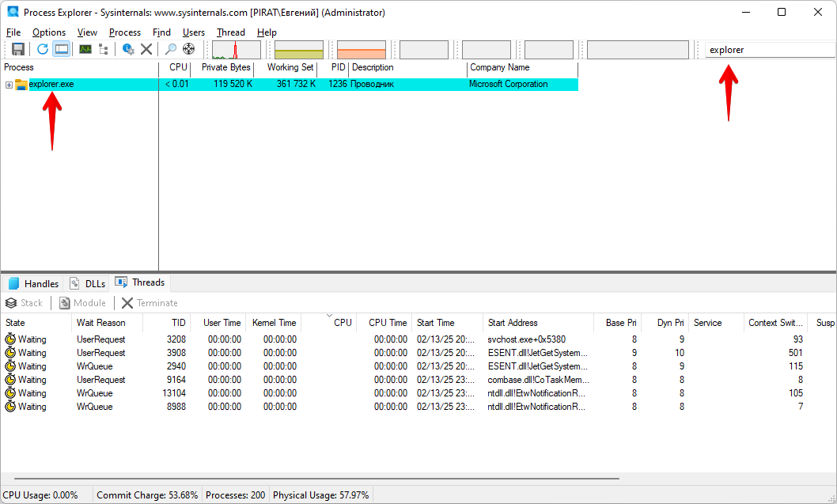This screenshot has width=837, height=504.
Task: Open the Thread menu
Action: click(230, 32)
